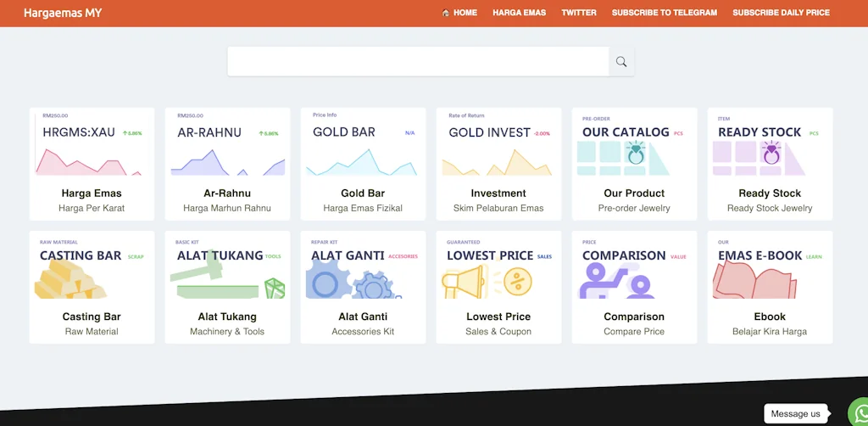868x426 pixels.
Task: Open the HOME menu item
Action: (465, 12)
